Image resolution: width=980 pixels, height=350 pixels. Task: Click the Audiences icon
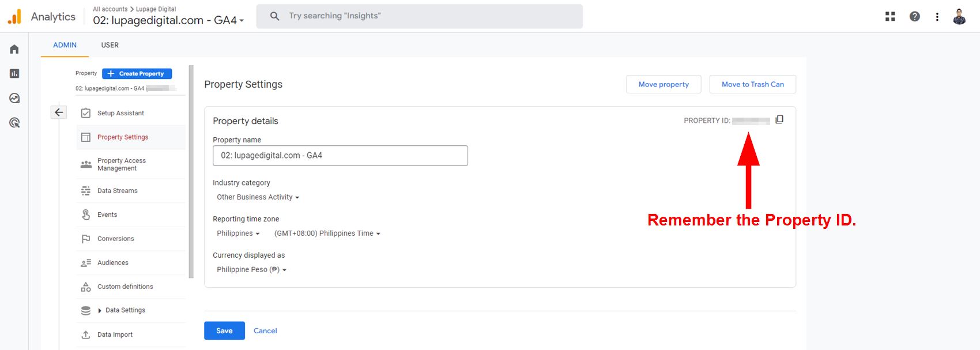86,263
